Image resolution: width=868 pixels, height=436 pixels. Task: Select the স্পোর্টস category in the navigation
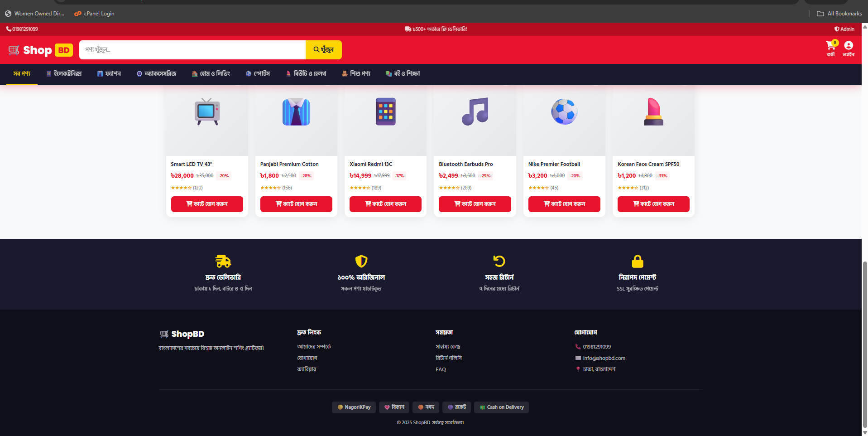pyautogui.click(x=257, y=73)
